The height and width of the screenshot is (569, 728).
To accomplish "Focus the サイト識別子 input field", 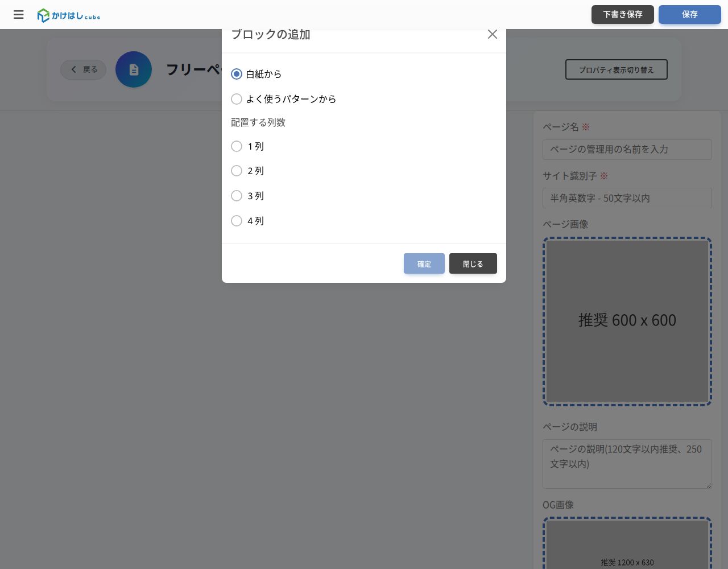I will 627,198.
